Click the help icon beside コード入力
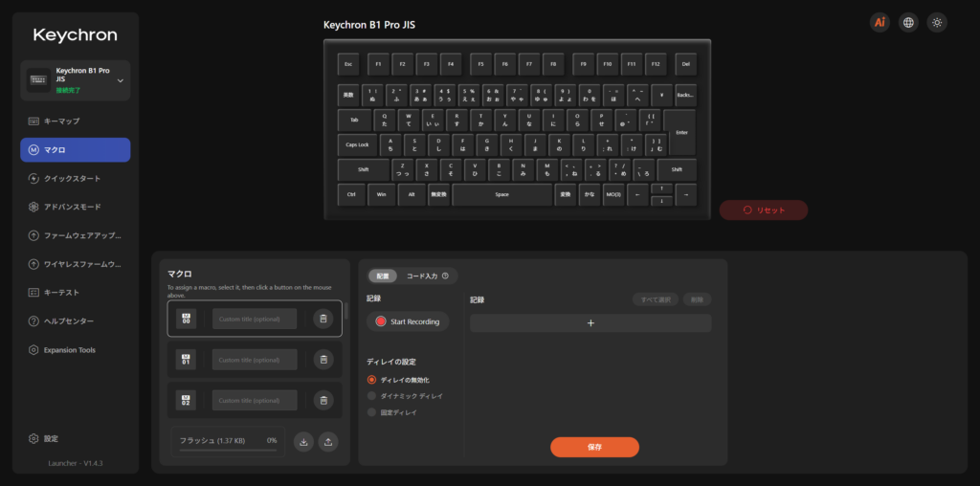 click(445, 276)
